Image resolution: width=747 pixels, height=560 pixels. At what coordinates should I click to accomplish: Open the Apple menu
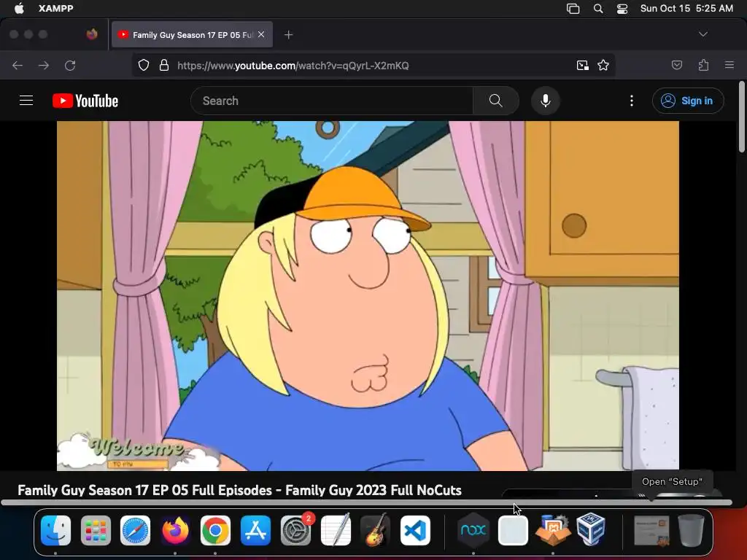click(18, 8)
